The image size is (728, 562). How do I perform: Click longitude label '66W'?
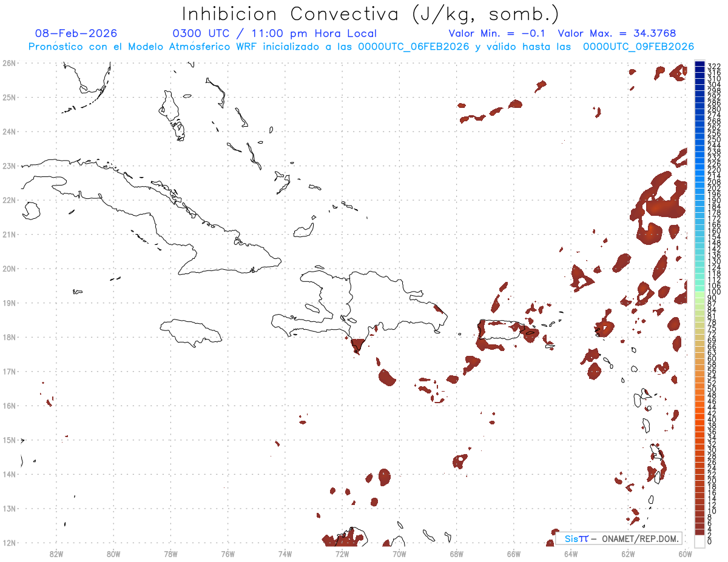[514, 553]
